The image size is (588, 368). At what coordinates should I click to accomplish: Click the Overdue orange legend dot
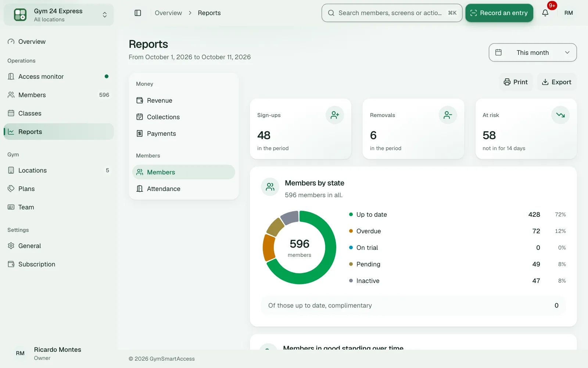351,231
